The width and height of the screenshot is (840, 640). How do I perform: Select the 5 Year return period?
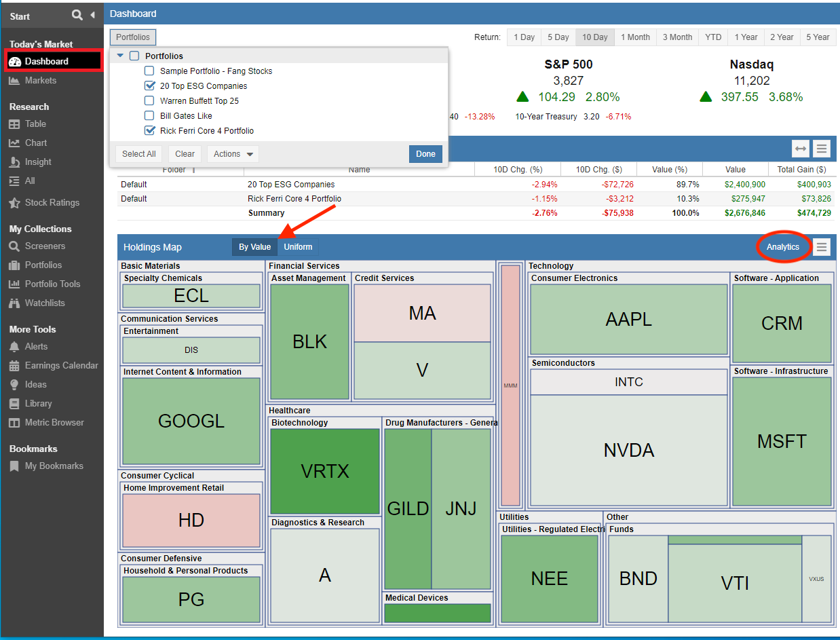[x=818, y=37]
